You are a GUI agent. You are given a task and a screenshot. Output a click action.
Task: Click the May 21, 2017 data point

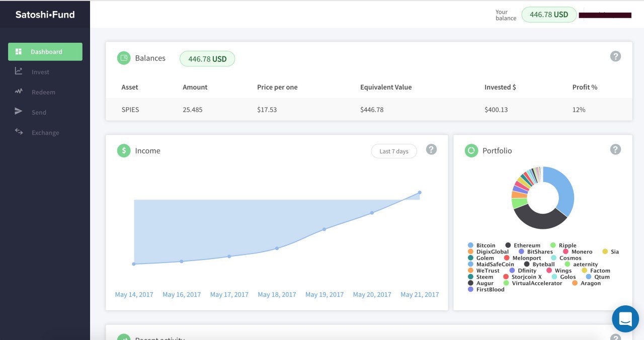420,193
